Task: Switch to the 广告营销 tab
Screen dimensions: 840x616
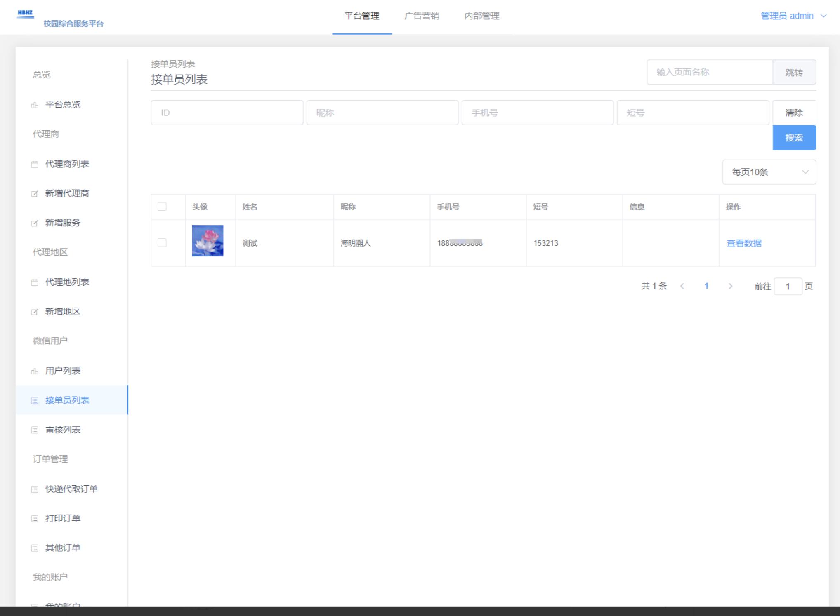Action: tap(422, 16)
